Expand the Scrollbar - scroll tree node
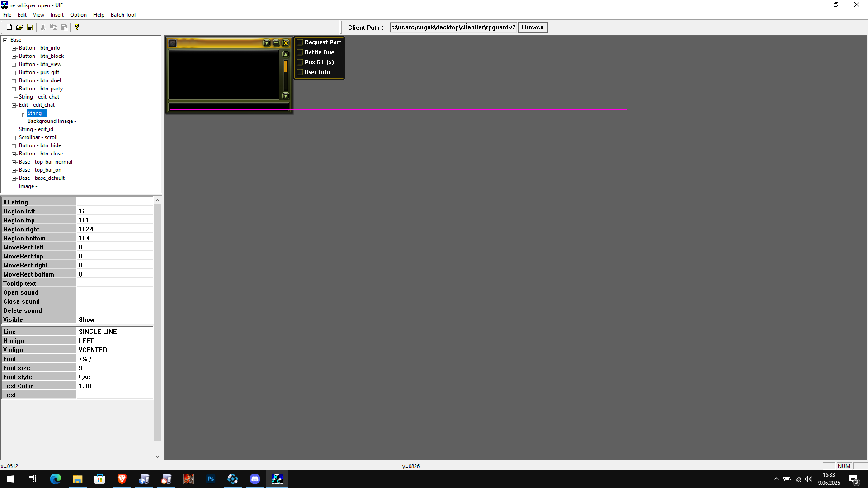Screen dimensions: 868x488 pyautogui.click(x=14, y=137)
